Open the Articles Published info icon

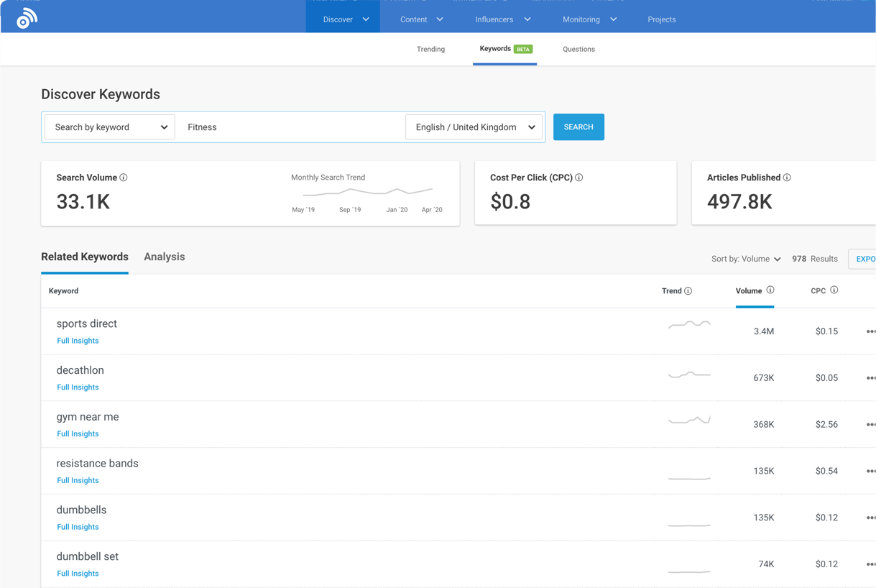pos(787,177)
